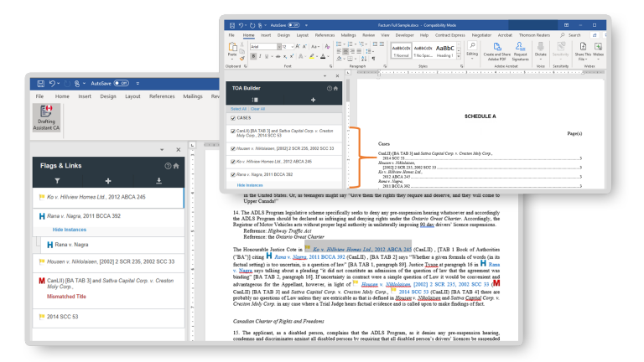Screen dimensions: 644x362
Task: Click the plus icon in TOA Builder
Action: pos(313,100)
